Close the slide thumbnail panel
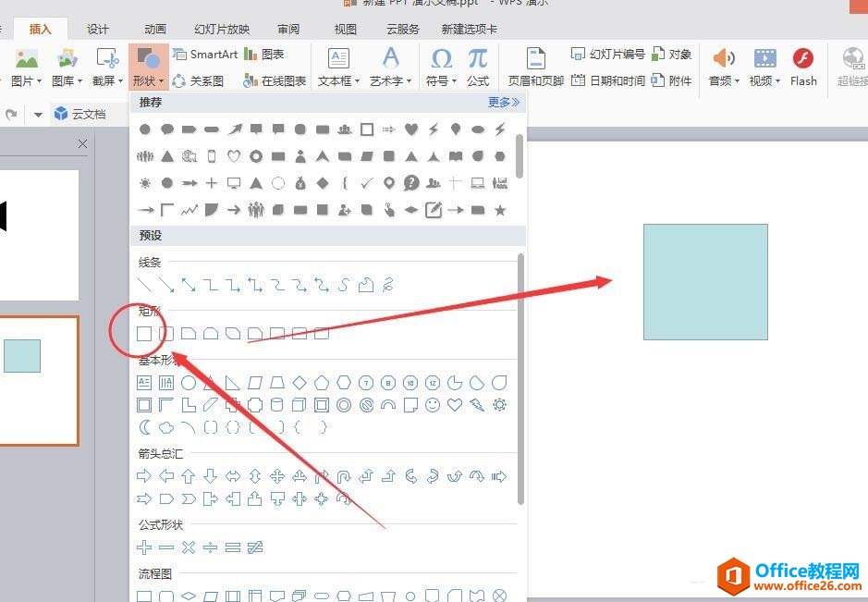This screenshot has height=602, width=868. pos(82,144)
